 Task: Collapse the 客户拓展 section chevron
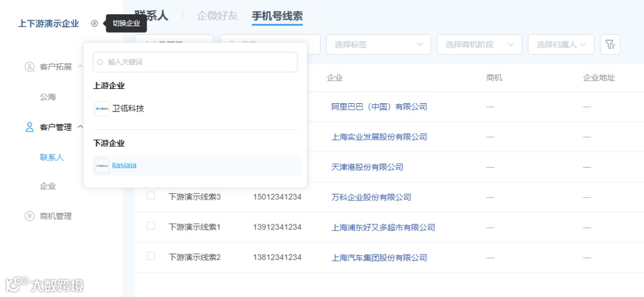80,66
